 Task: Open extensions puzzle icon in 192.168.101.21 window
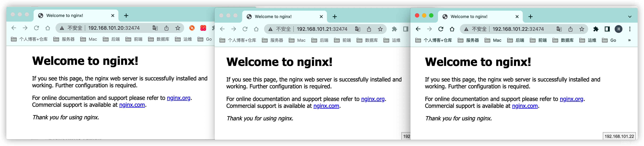click(394, 29)
